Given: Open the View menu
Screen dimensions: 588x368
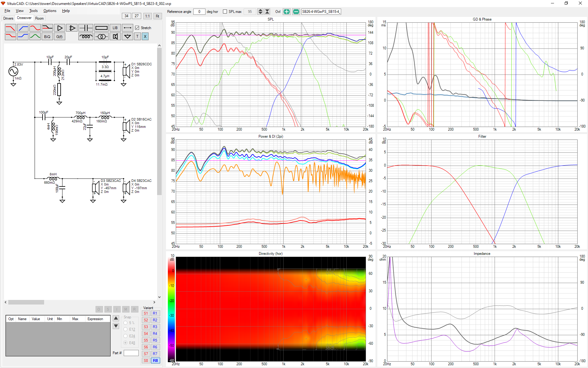Looking at the screenshot, I should (x=20, y=11).
